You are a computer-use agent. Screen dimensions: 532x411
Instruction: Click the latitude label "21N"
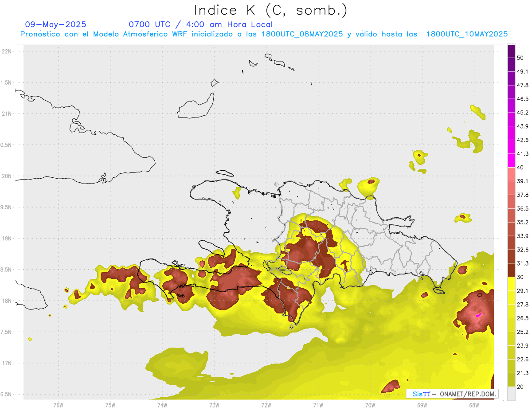coord(8,114)
